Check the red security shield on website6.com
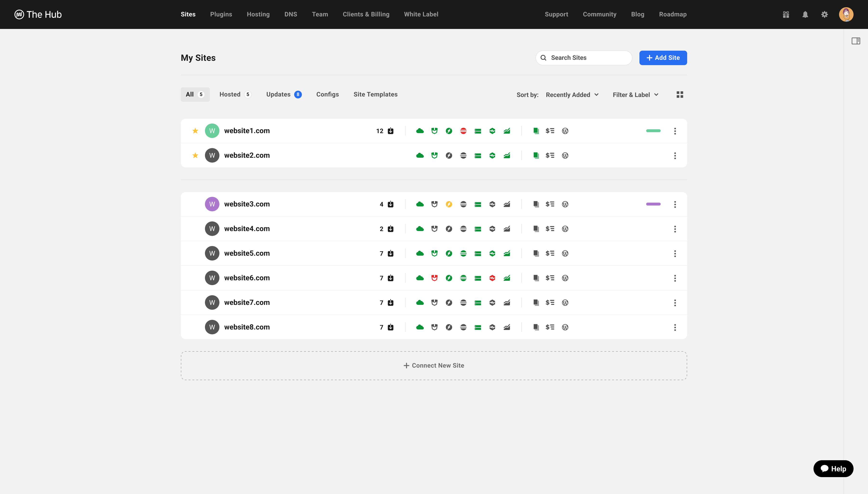 (434, 278)
